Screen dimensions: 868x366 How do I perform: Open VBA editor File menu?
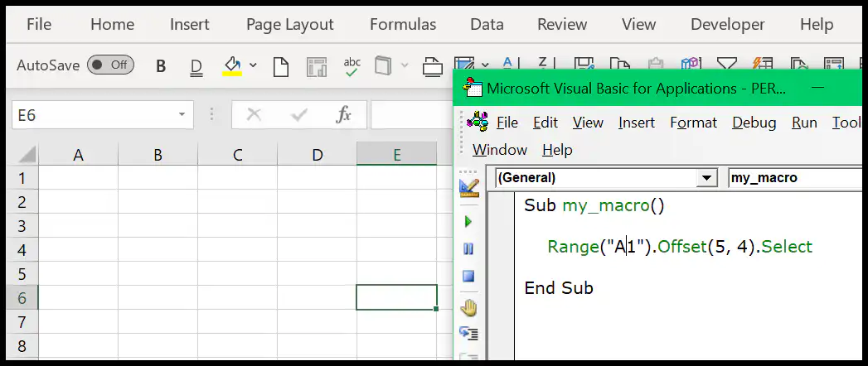(x=507, y=123)
